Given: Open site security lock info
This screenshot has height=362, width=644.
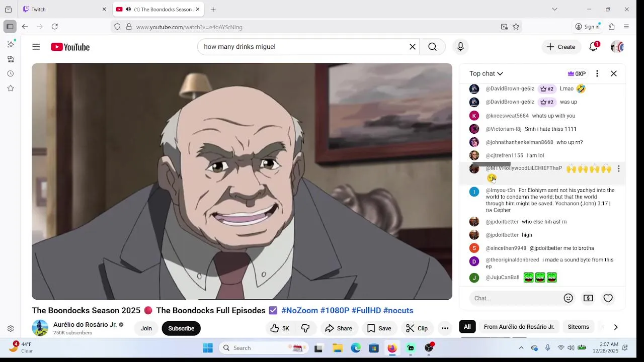Looking at the screenshot, I should [129, 27].
